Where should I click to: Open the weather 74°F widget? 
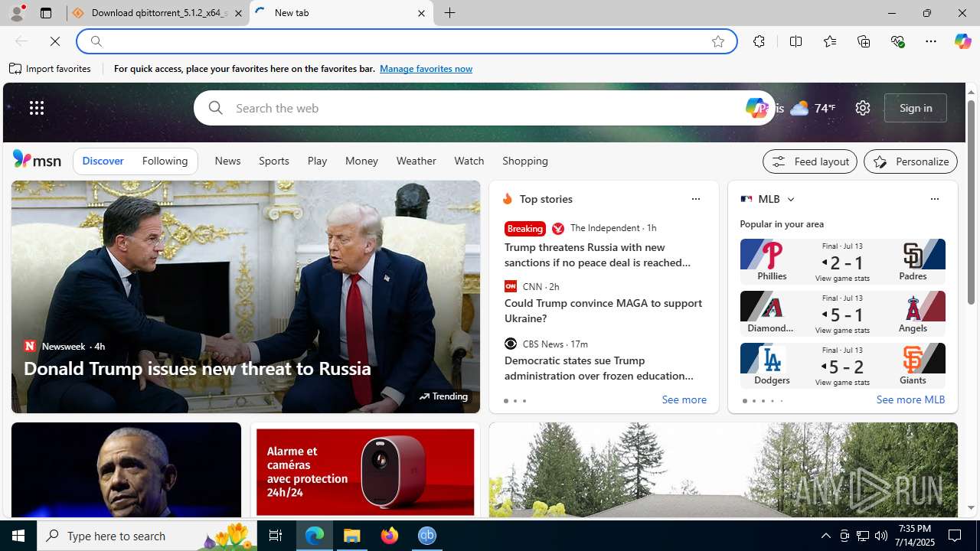[x=813, y=108]
